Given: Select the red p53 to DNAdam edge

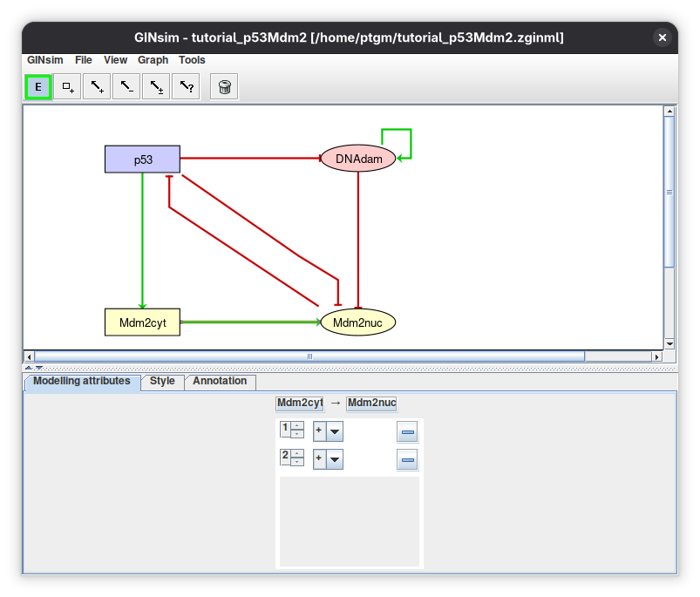Looking at the screenshot, I should click(x=250, y=158).
